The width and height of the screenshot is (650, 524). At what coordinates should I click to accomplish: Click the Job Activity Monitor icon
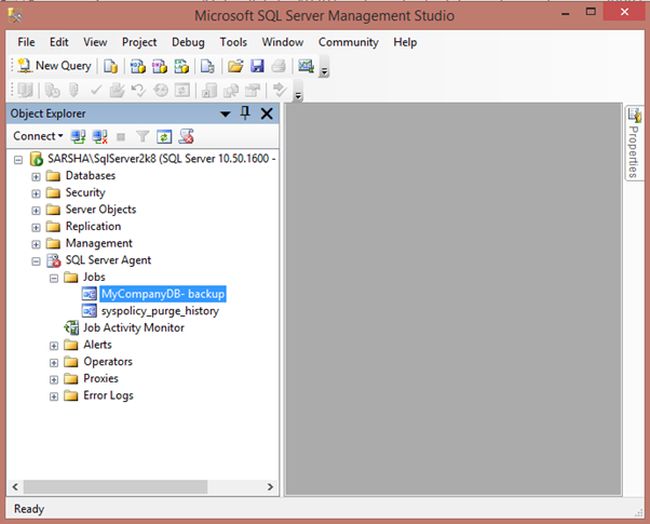click(x=71, y=328)
